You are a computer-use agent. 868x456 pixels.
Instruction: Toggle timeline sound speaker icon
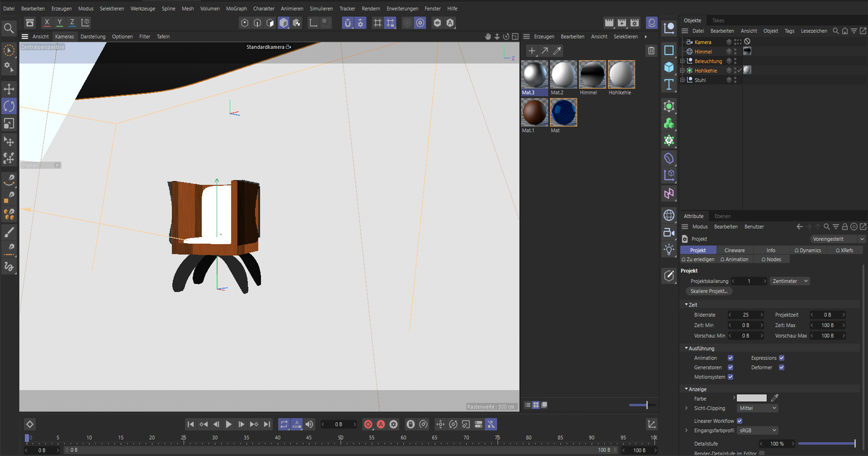309,424
